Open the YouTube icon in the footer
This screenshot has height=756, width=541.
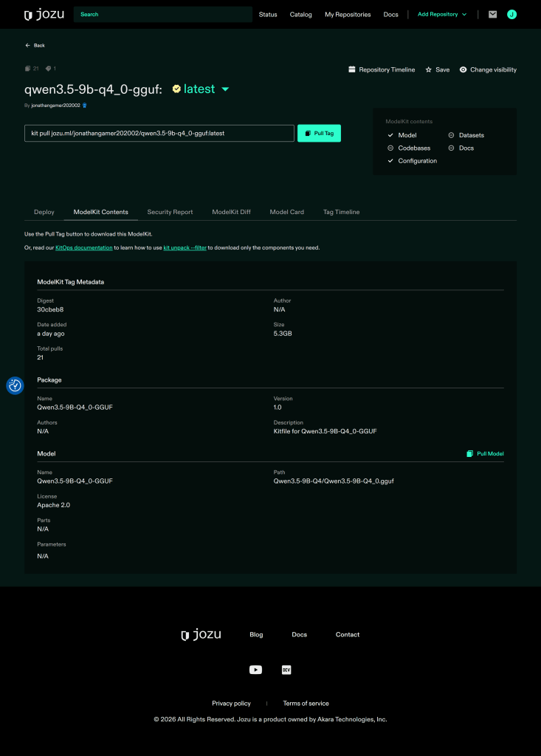point(255,670)
